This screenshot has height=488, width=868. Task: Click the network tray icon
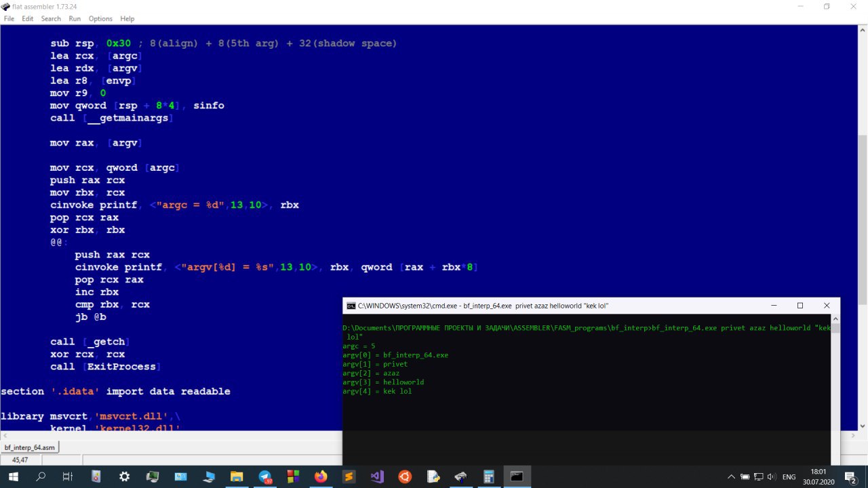[758, 477]
